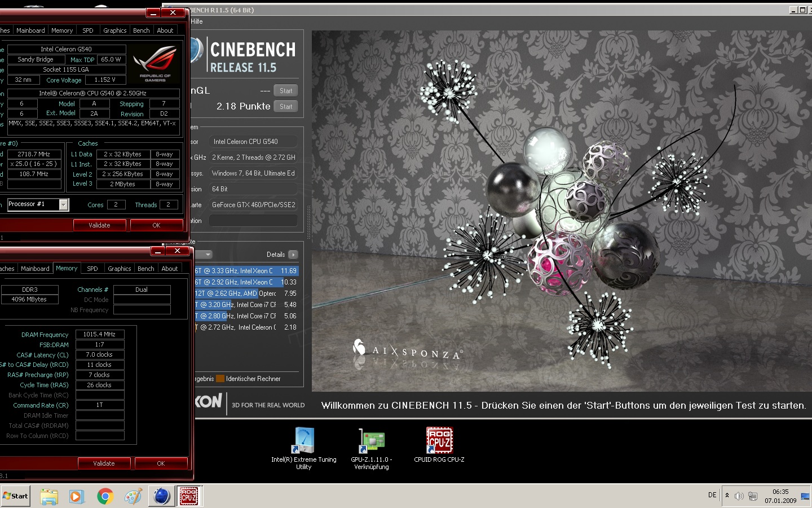Click OK in upper CPU-Z window
812x508 pixels.
point(156,225)
